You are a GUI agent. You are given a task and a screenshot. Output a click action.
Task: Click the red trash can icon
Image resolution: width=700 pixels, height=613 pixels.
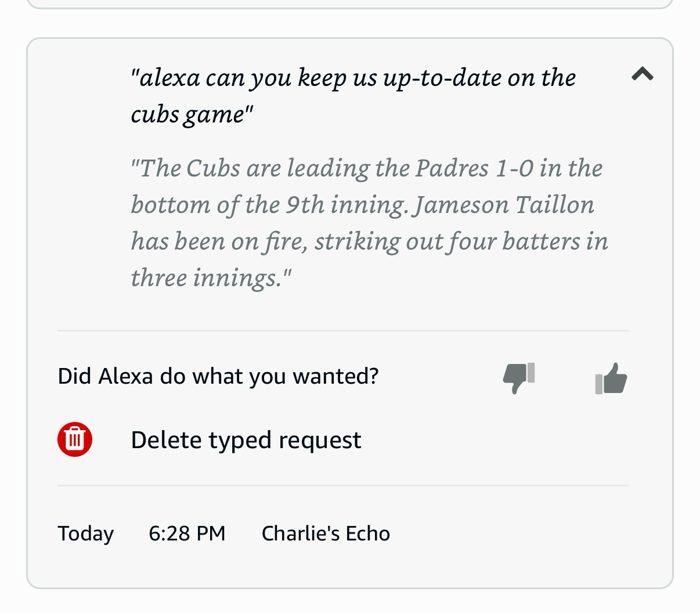pyautogui.click(x=75, y=439)
